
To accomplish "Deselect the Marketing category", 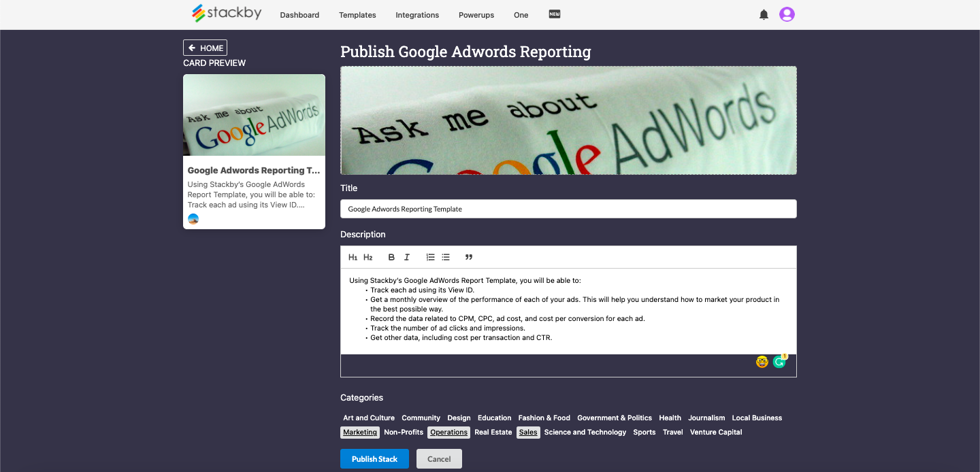I will pos(360,433).
